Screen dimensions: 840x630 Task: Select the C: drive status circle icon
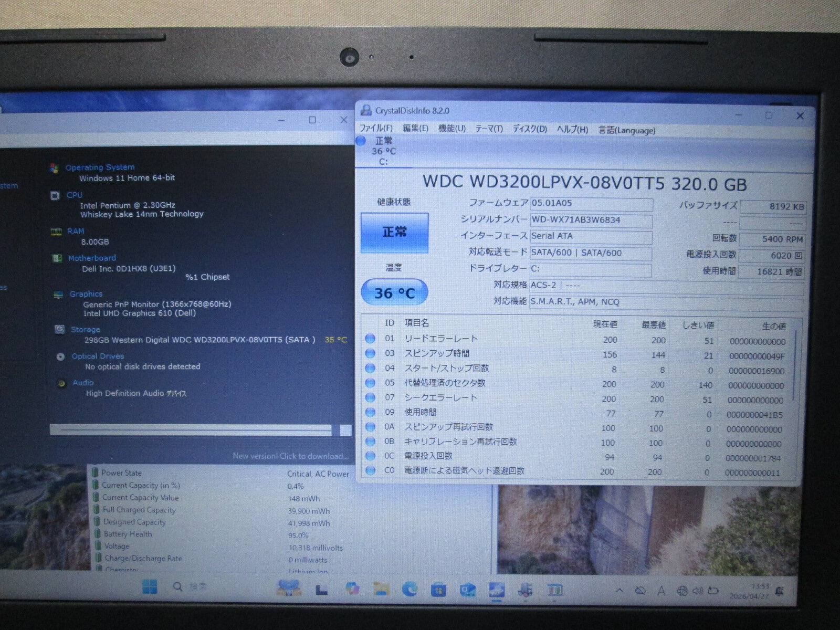point(361,141)
